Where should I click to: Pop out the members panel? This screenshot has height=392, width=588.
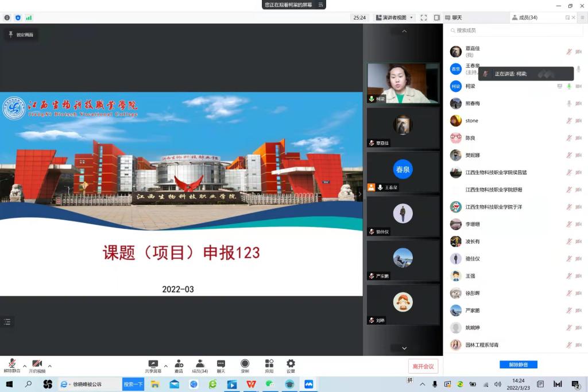point(567,18)
